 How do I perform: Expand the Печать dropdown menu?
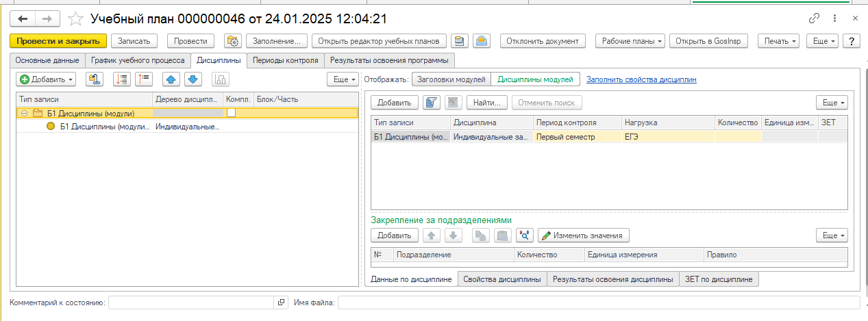[x=780, y=41]
